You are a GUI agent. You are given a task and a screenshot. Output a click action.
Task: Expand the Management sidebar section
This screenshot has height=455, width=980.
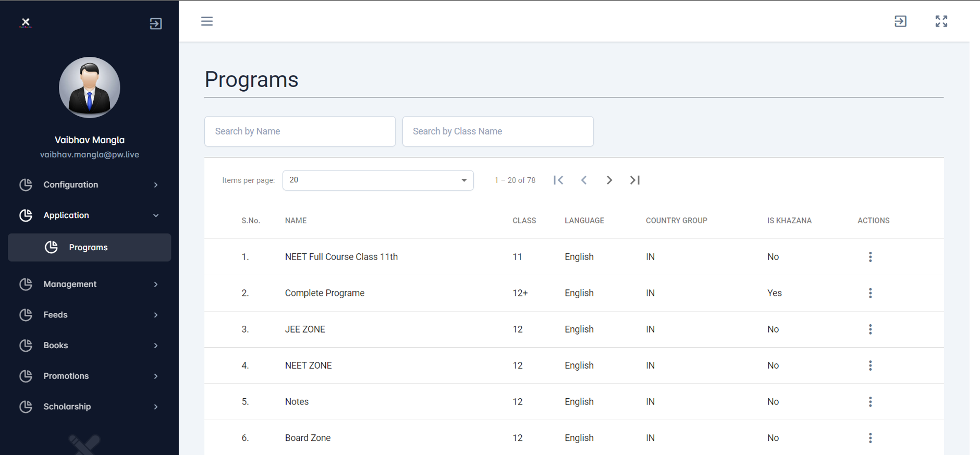[89, 284]
